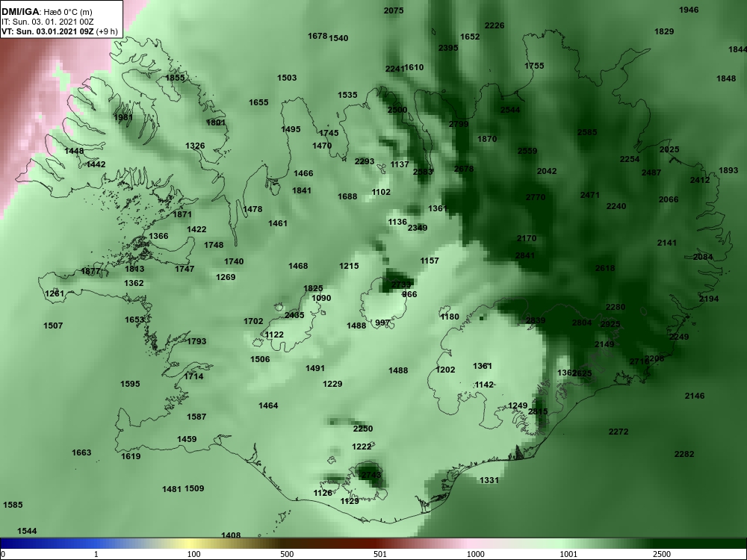Click the map value 2839
The height and width of the screenshot is (560, 747).
[536, 320]
